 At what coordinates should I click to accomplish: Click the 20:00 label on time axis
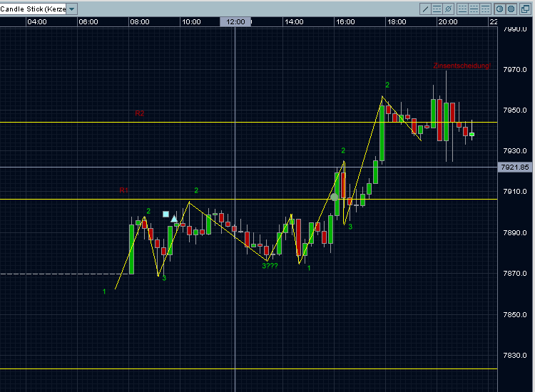pos(447,22)
